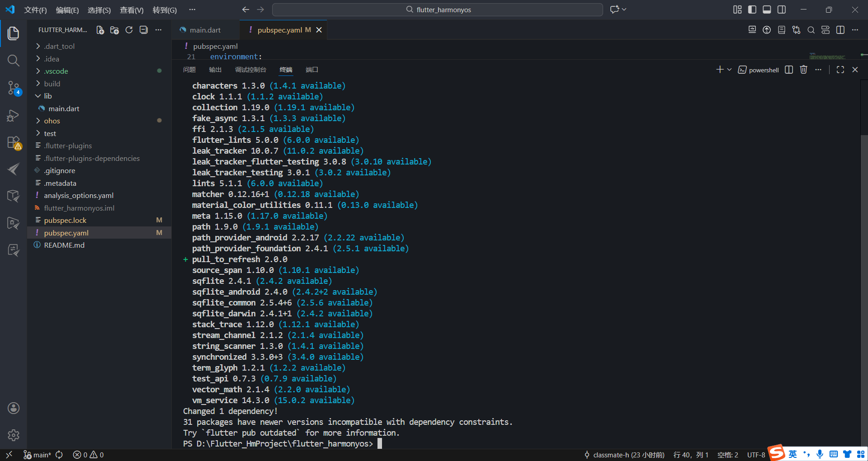Switch to 输出 panel tab
This screenshot has width=868, height=461.
[215, 70]
